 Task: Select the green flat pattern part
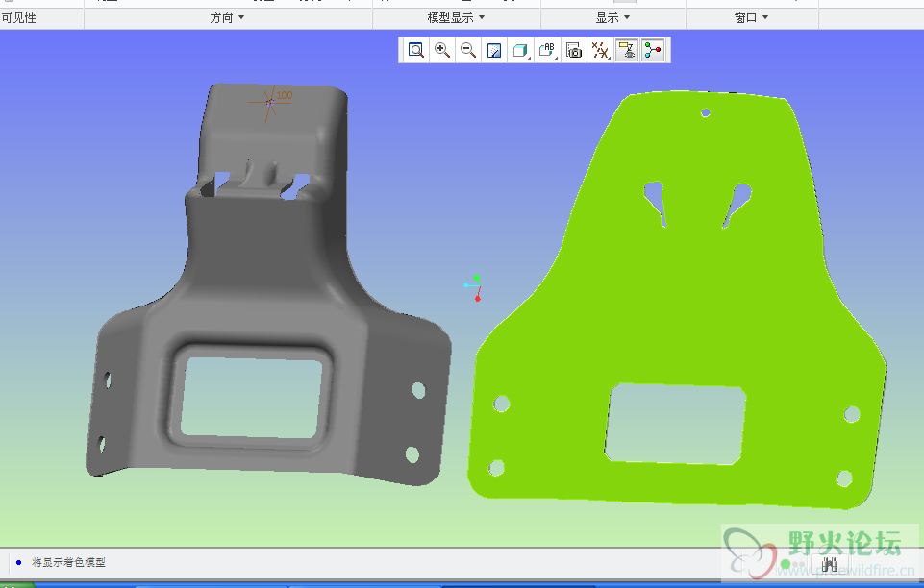(678, 300)
